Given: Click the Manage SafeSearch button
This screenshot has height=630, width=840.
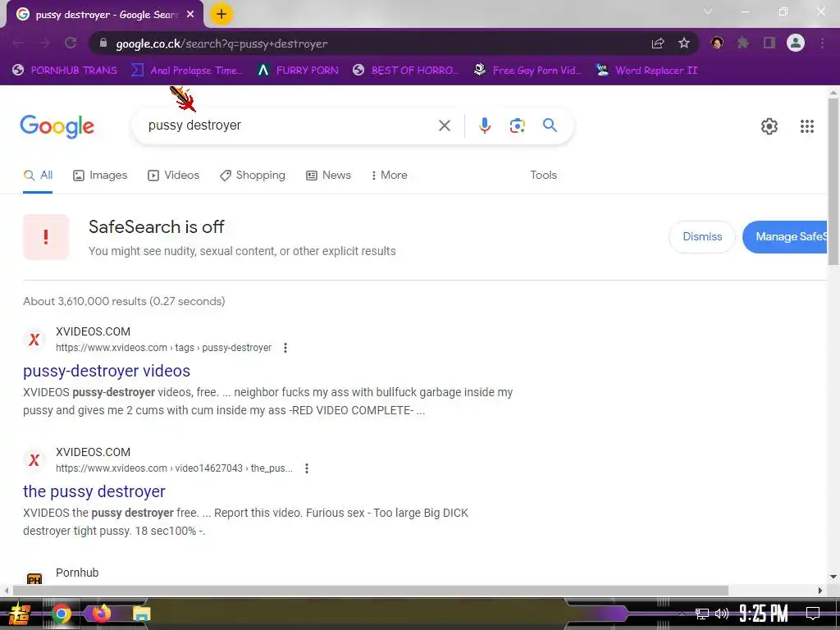Looking at the screenshot, I should click(x=785, y=237).
